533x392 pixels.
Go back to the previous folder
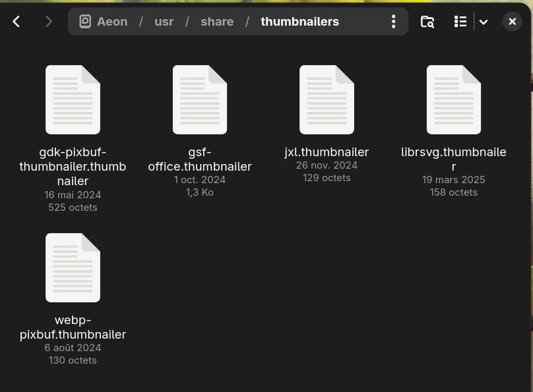coord(16,22)
